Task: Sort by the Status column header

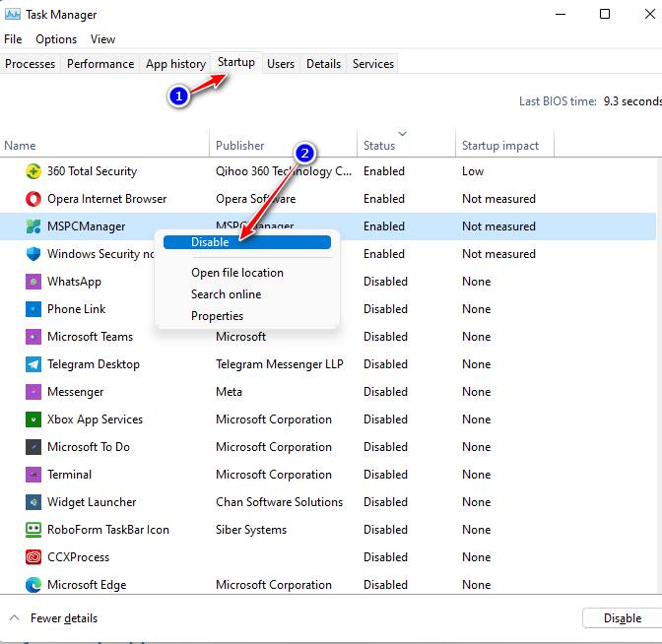Action: coord(407,146)
